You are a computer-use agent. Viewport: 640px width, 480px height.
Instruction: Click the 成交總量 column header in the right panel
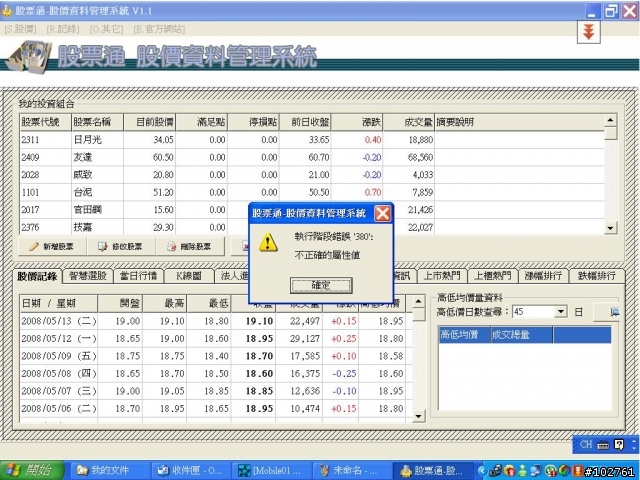(522, 335)
